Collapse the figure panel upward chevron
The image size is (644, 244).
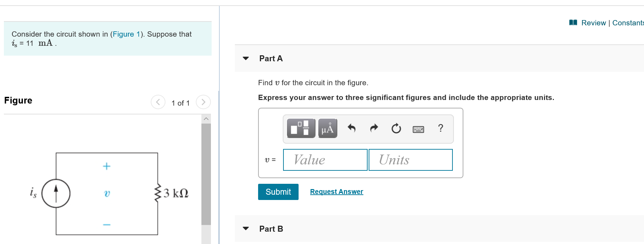[x=206, y=119]
